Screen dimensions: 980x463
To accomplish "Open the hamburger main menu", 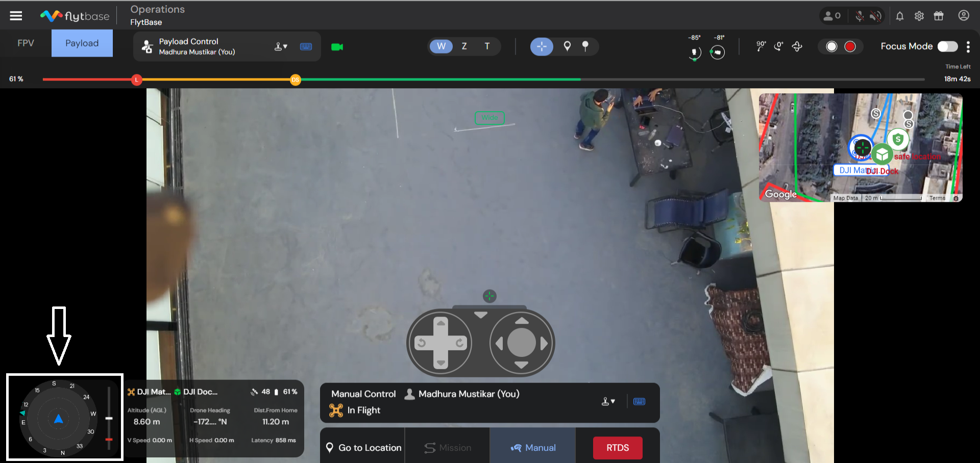I will [x=16, y=16].
